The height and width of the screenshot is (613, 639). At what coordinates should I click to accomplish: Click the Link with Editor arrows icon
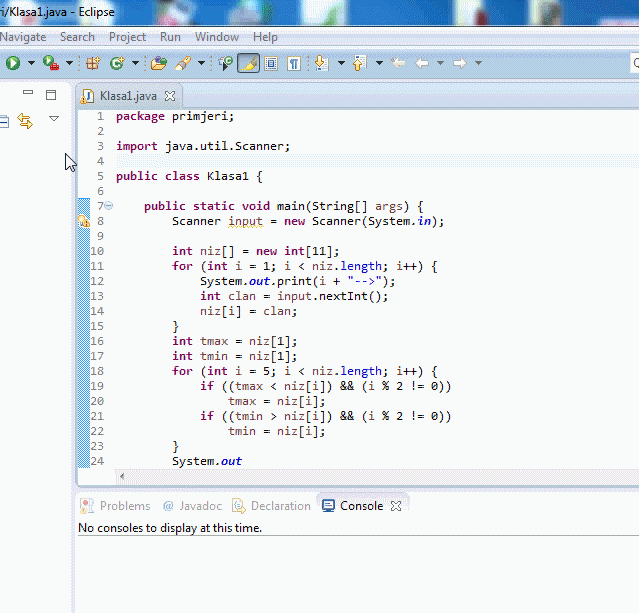25,120
